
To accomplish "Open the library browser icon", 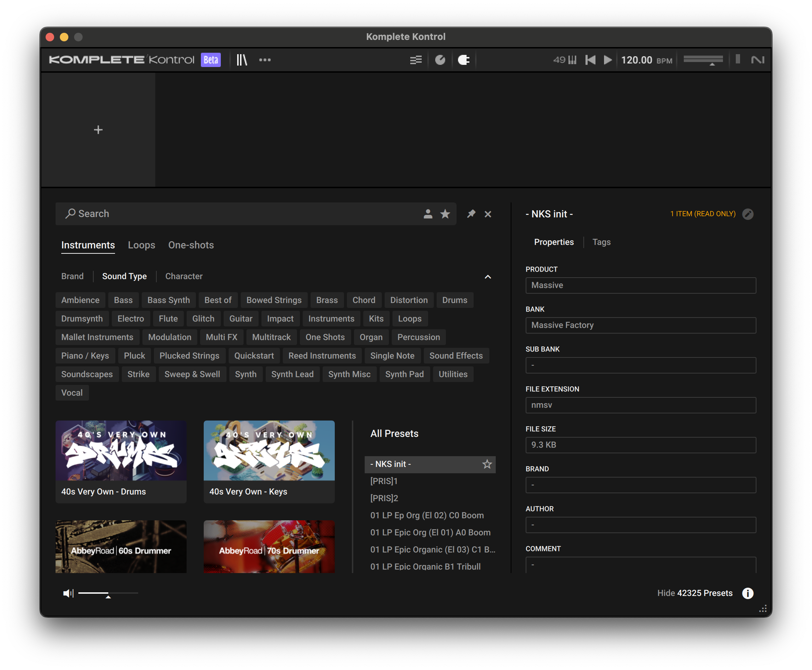I will pos(242,60).
